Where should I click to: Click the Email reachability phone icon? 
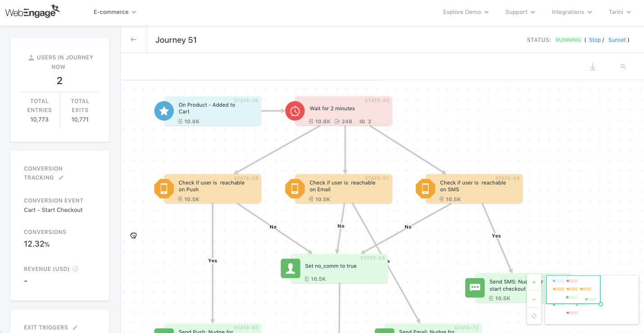(x=295, y=189)
